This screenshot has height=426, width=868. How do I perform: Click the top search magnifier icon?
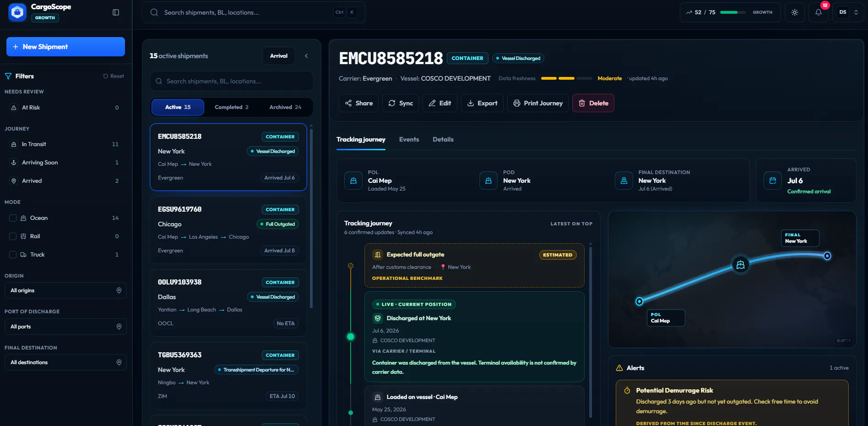coord(154,12)
